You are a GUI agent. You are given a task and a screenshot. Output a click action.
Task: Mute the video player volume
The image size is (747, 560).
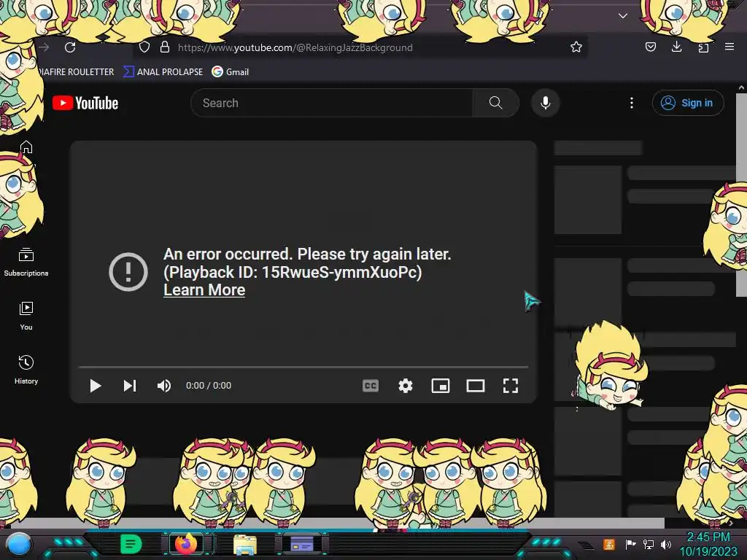[164, 386]
